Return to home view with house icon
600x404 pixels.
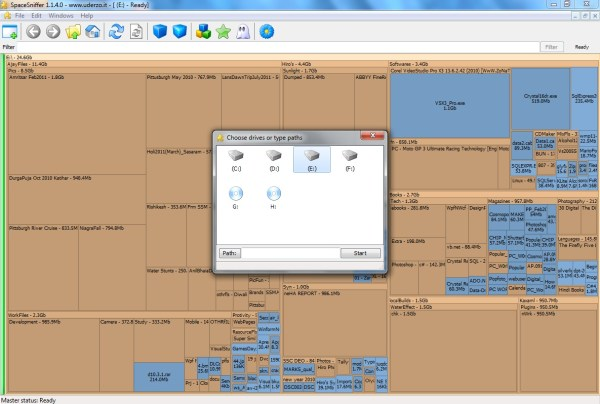coord(93,32)
